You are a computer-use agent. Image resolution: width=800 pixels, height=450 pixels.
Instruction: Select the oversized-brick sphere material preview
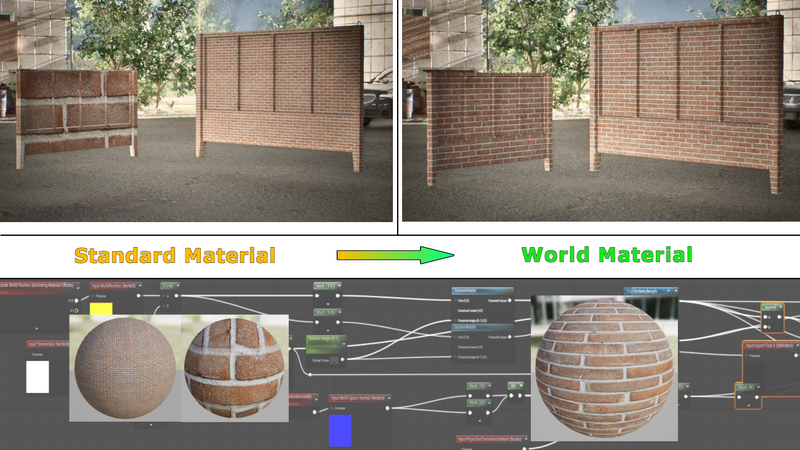coord(235,368)
